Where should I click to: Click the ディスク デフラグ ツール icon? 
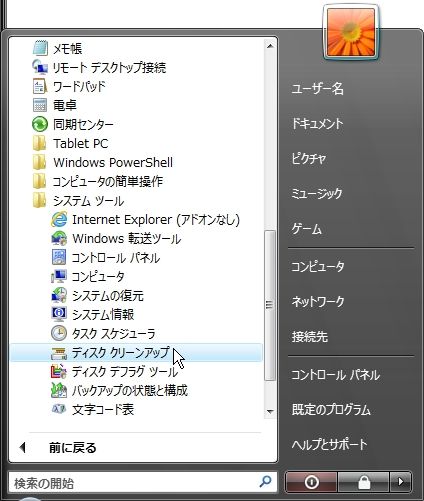click(59, 371)
